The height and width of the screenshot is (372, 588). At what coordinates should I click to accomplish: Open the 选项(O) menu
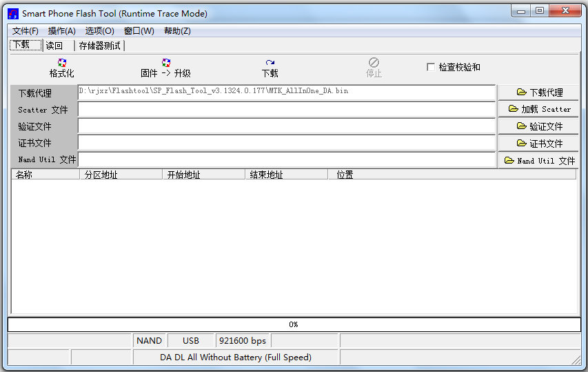pos(100,31)
